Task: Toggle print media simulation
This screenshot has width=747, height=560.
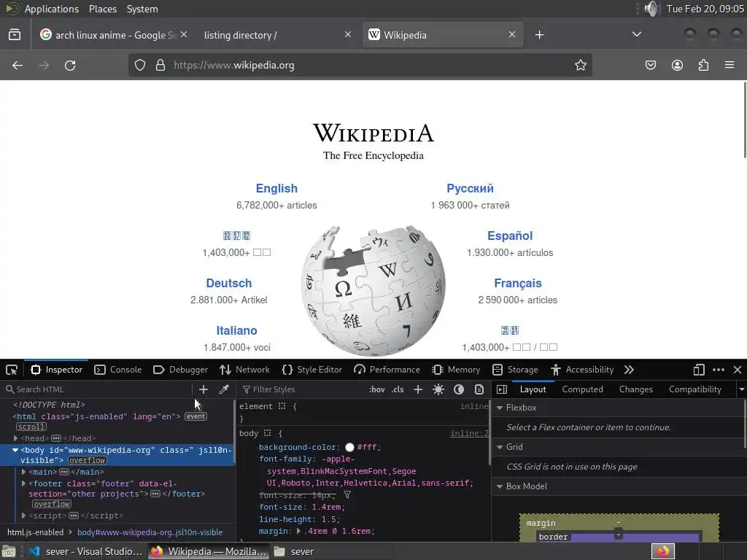Action: click(479, 389)
